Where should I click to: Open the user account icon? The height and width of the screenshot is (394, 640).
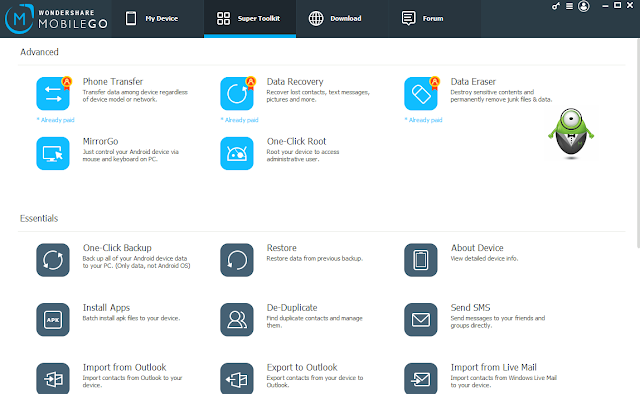pyautogui.click(x=584, y=6)
